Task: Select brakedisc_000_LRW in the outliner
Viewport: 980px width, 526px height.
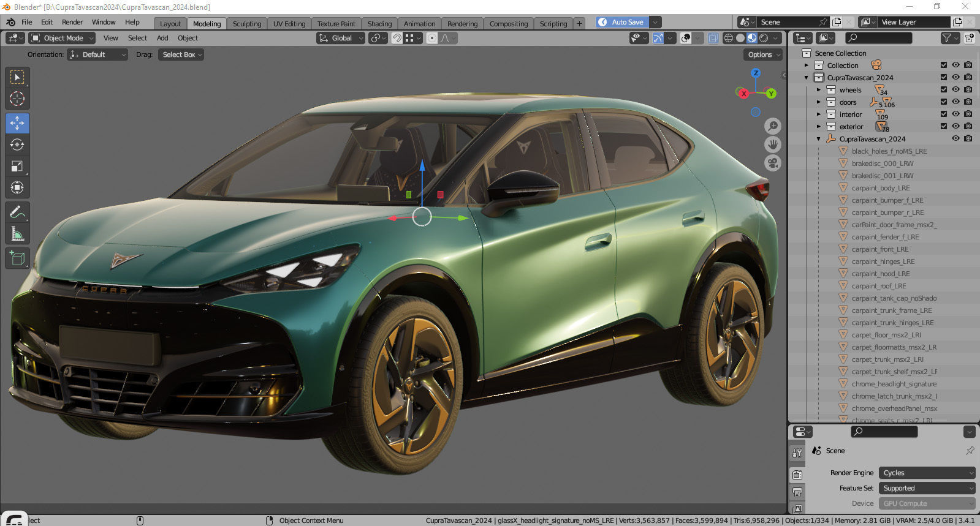Action: tap(883, 163)
